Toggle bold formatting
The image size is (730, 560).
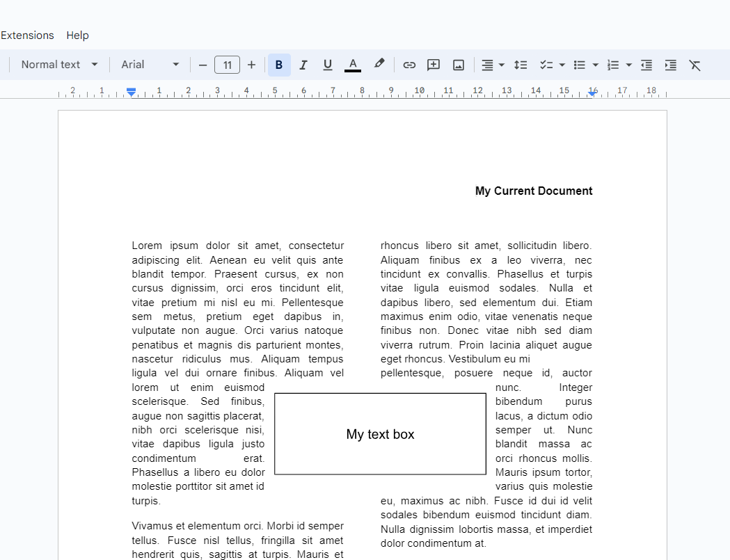(279, 65)
